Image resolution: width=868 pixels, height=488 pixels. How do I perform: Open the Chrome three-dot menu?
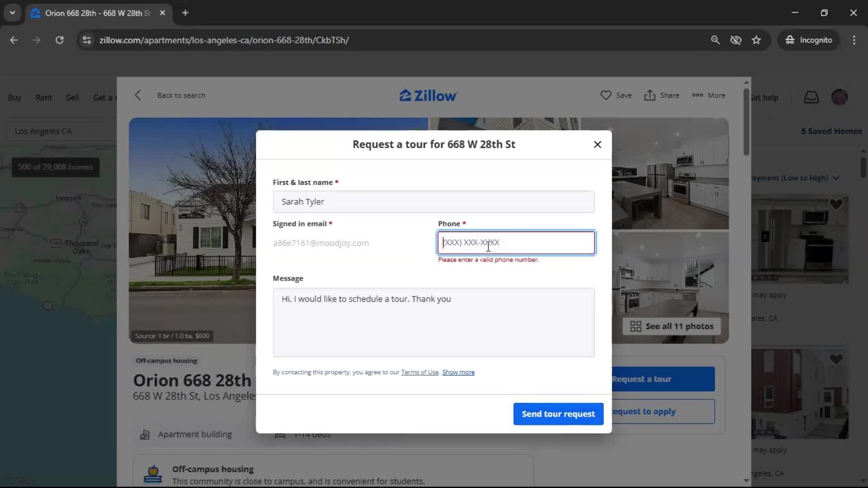tap(854, 40)
